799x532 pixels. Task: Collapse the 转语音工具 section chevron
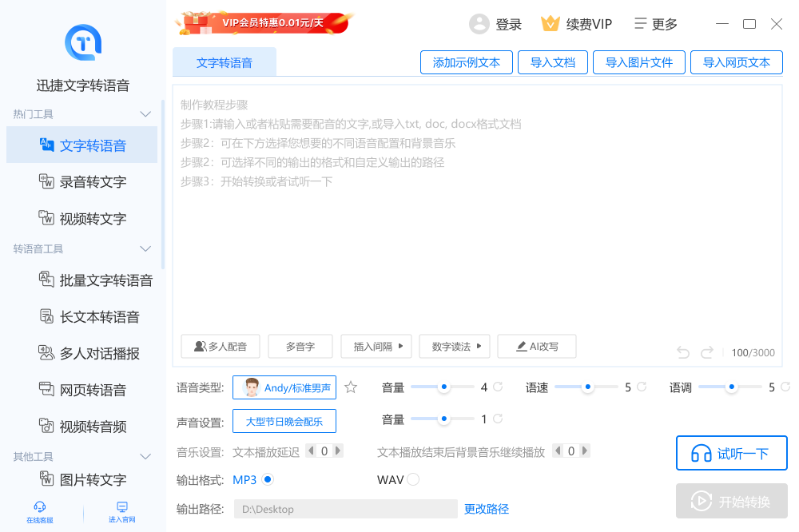pos(145,249)
